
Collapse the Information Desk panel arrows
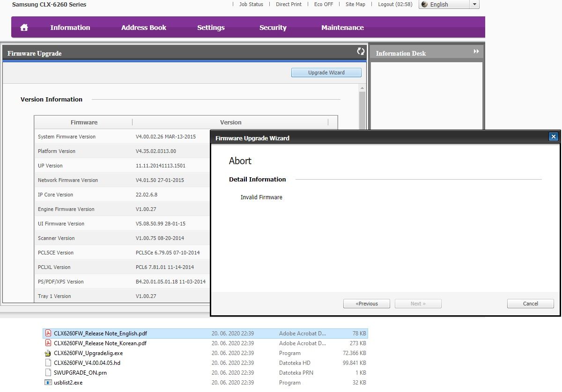point(476,51)
